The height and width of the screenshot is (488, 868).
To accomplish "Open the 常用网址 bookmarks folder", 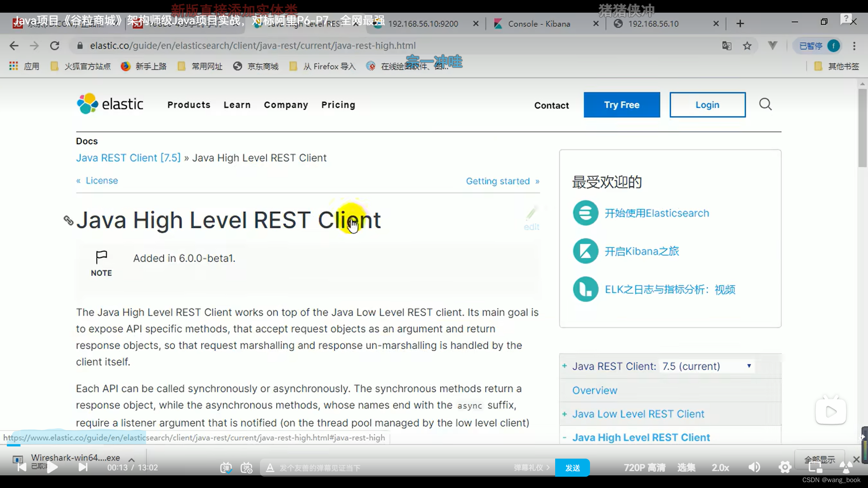I will (x=200, y=66).
